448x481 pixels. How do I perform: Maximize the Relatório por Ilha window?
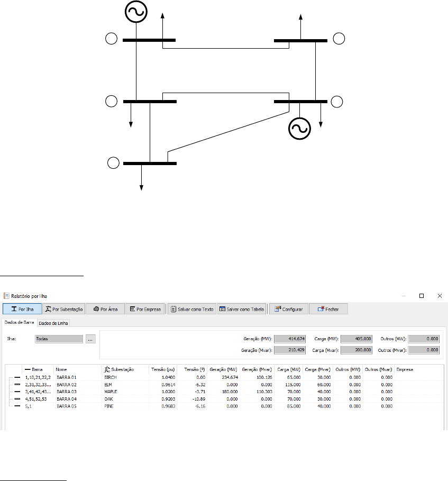pos(422,296)
